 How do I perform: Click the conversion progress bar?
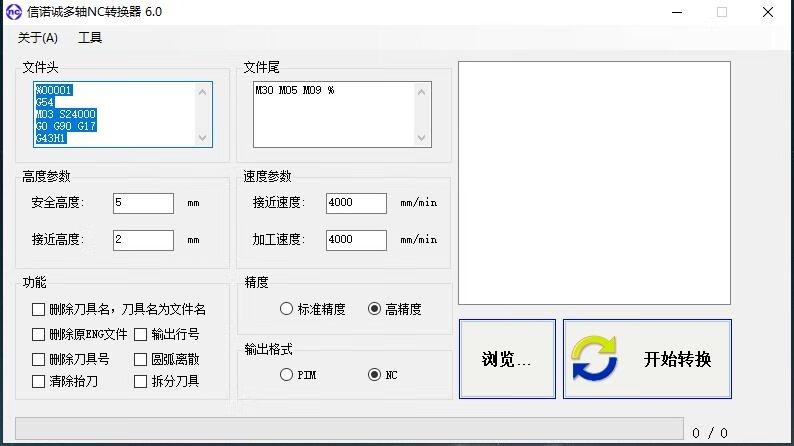click(349, 428)
